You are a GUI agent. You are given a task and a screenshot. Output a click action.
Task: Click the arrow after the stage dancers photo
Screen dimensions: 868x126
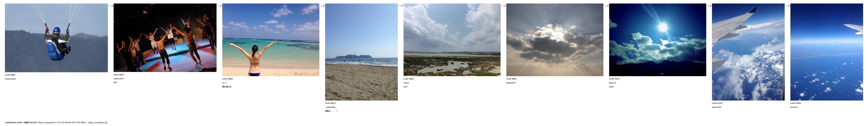coord(219,6)
